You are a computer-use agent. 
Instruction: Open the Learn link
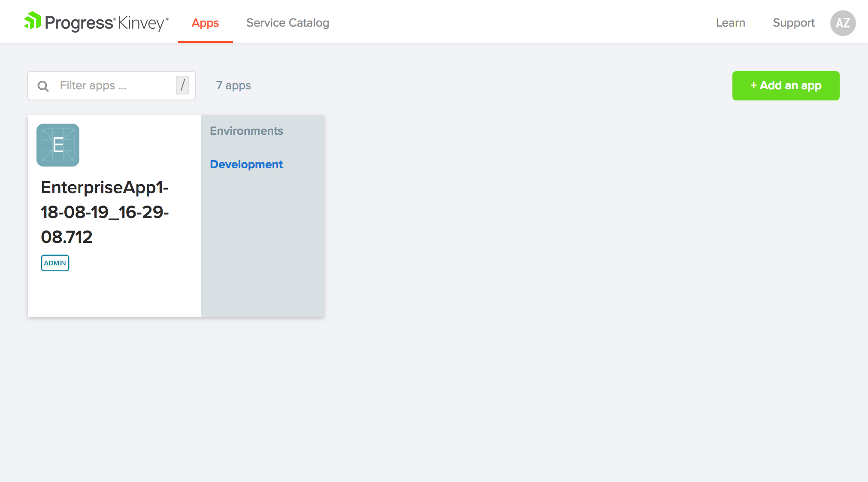tap(730, 23)
